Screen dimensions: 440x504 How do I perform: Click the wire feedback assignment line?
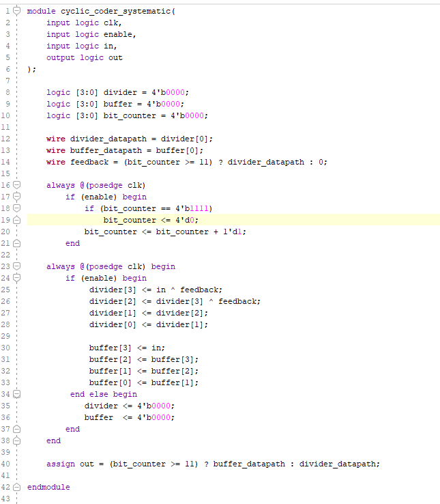coord(187,162)
